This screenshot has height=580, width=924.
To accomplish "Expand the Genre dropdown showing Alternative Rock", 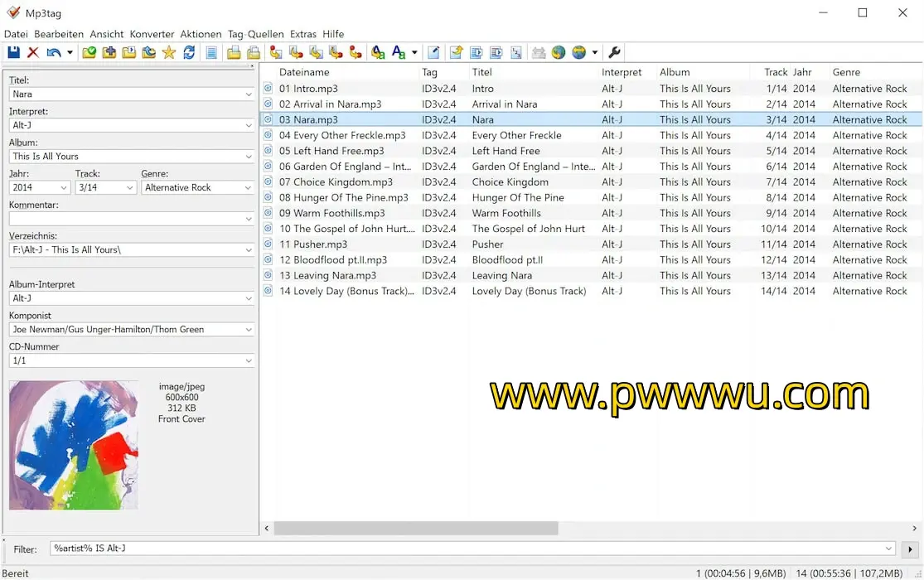I will (x=248, y=188).
